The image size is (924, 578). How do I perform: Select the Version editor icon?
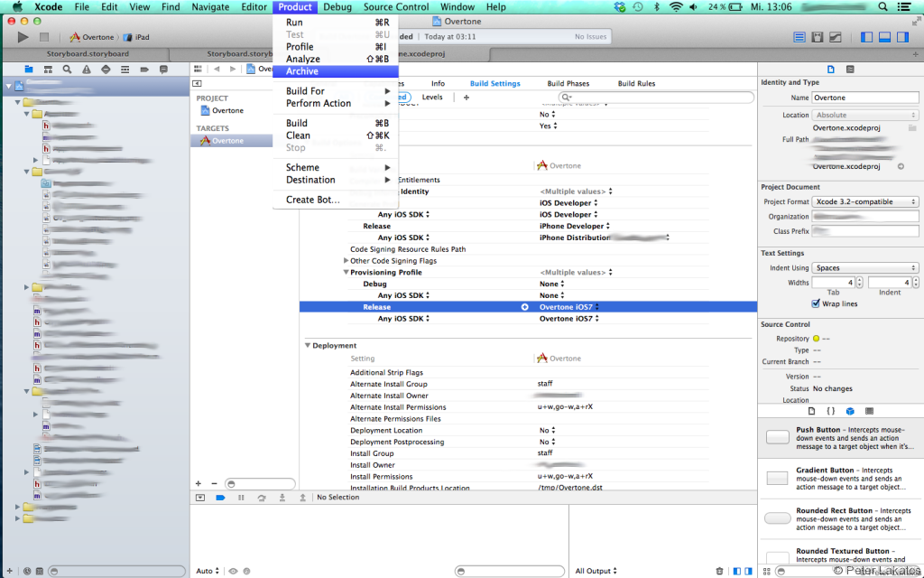pos(835,37)
